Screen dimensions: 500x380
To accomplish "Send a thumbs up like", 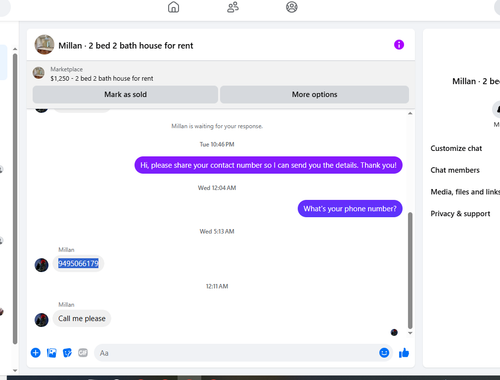I will tap(404, 353).
